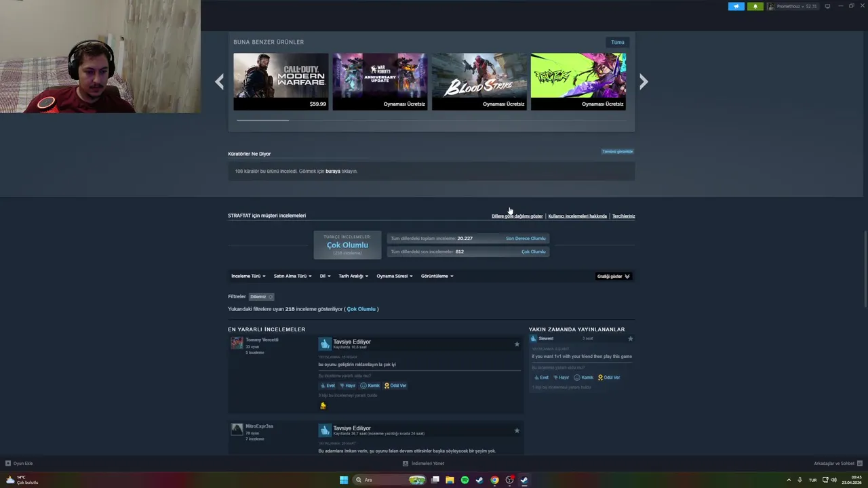
Task: Open the Blood Strike game thumbnail
Action: (x=479, y=81)
